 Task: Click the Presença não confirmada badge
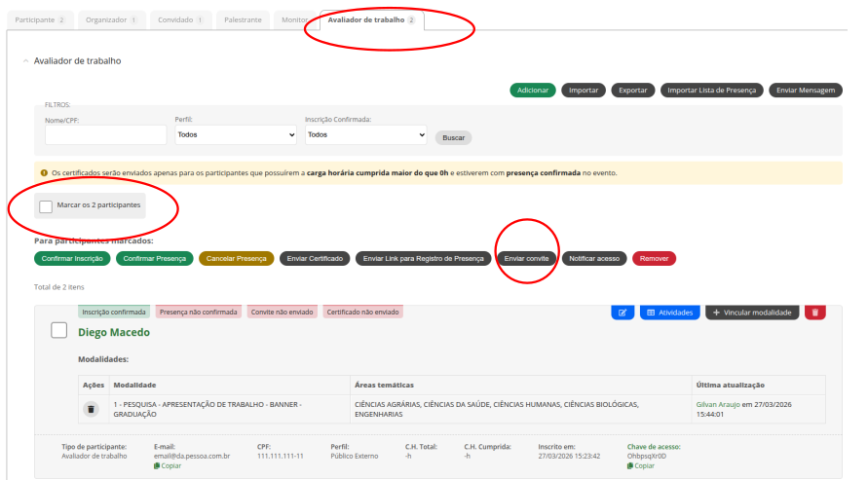(x=198, y=312)
